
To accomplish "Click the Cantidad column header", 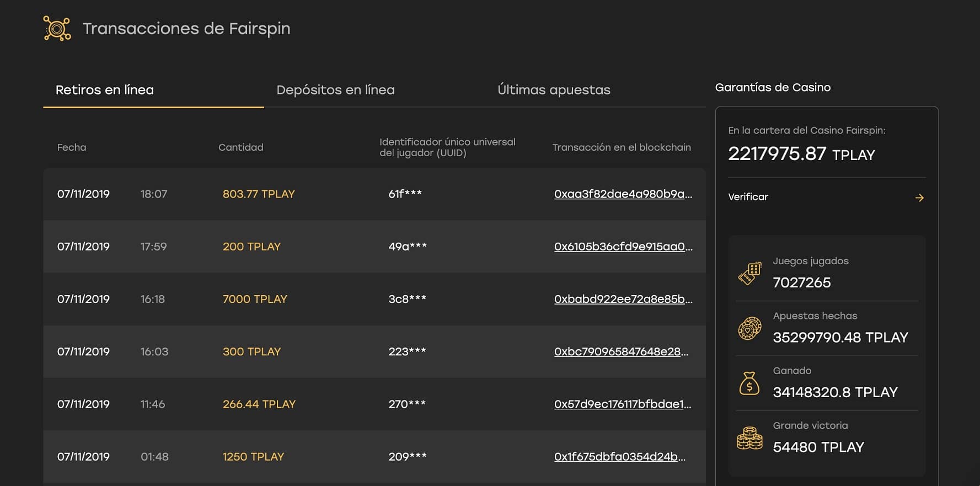I will [241, 147].
